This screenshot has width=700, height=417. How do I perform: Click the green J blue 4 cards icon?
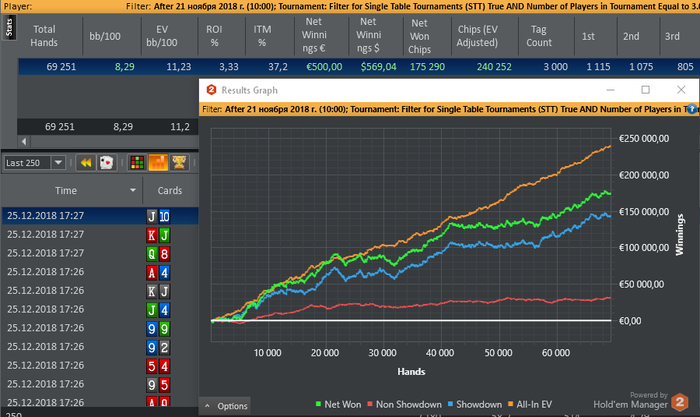coord(158,310)
